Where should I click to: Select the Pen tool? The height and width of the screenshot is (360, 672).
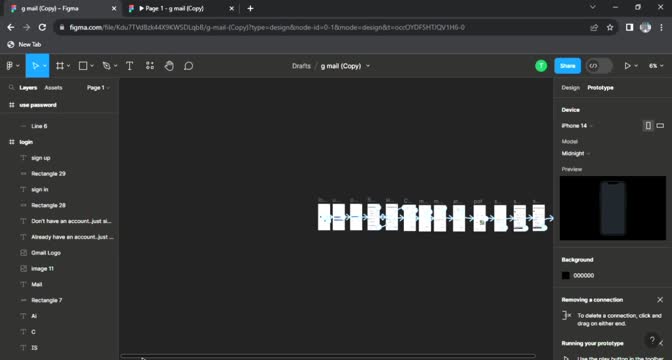tap(106, 66)
